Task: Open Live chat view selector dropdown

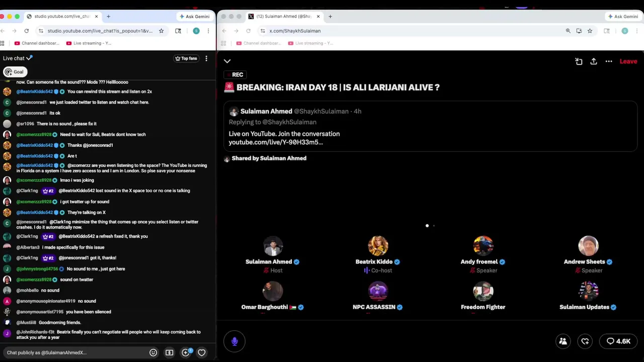Action: point(18,58)
